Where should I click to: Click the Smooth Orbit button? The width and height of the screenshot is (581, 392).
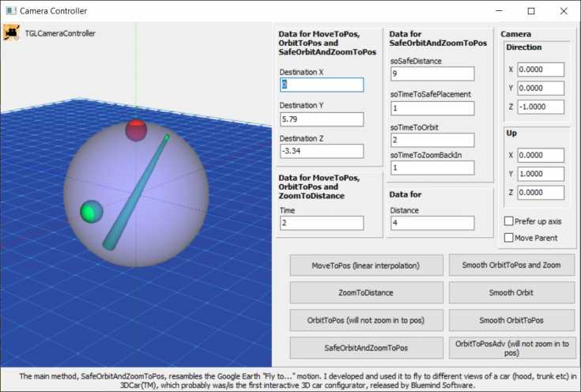pos(511,293)
